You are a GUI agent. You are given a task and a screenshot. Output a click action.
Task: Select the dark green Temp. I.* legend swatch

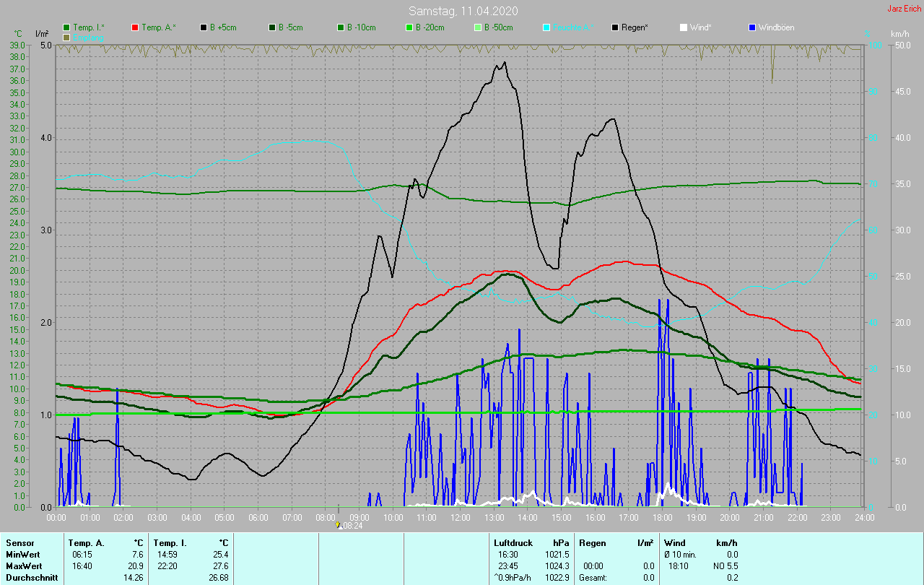coord(66,27)
